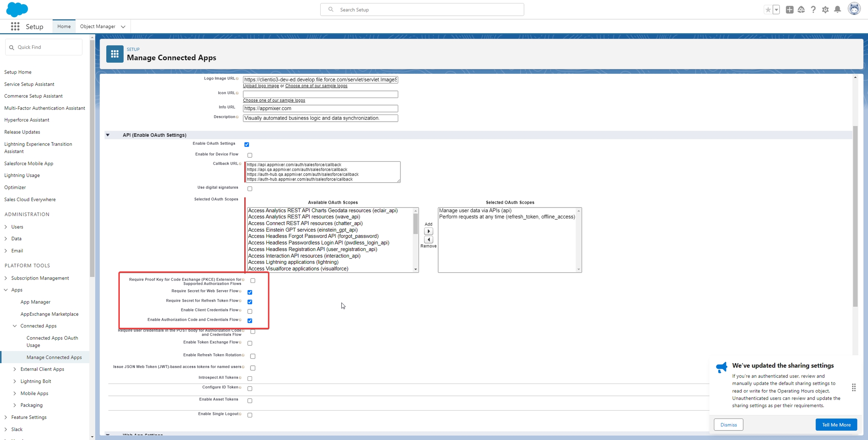Open the Object Manager dropdown arrow

click(x=123, y=27)
